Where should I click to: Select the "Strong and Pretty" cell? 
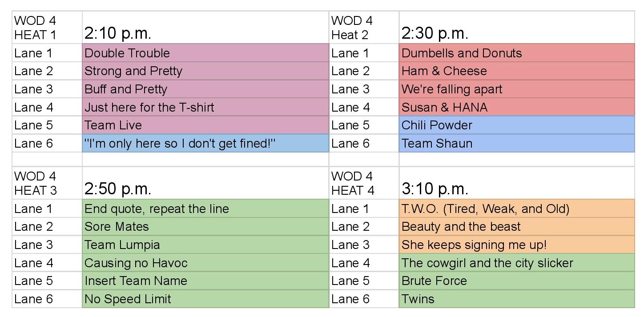[x=205, y=71]
